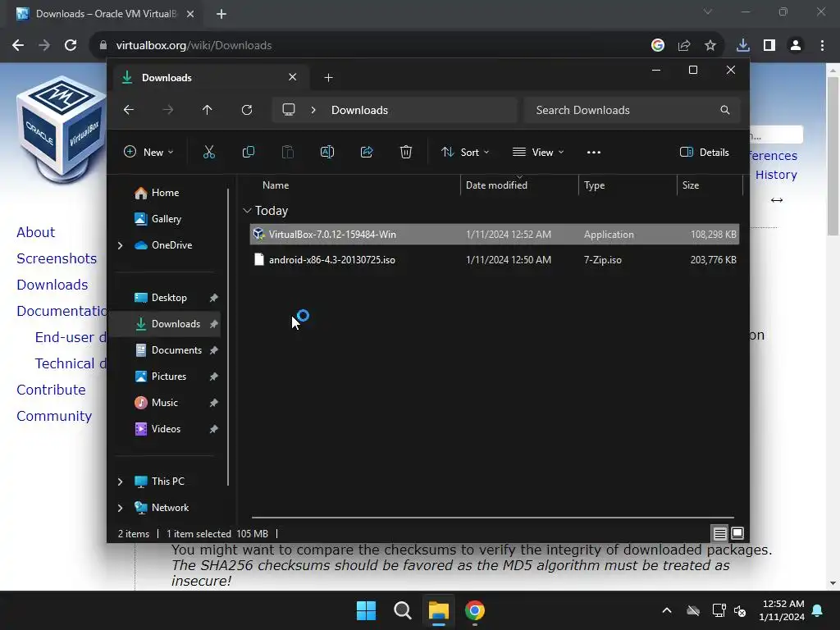
Task: Go up one folder level in Explorer
Action: [208, 110]
